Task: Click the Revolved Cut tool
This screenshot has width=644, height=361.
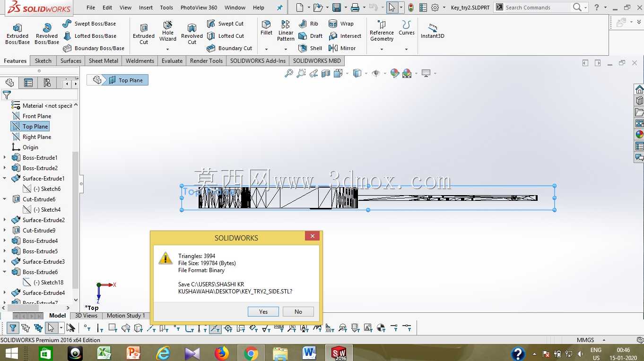Action: tap(192, 34)
